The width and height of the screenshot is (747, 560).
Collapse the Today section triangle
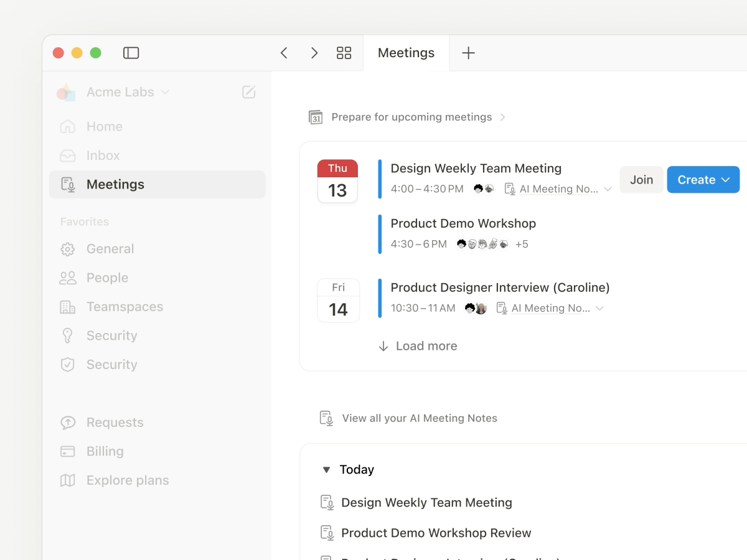point(326,469)
